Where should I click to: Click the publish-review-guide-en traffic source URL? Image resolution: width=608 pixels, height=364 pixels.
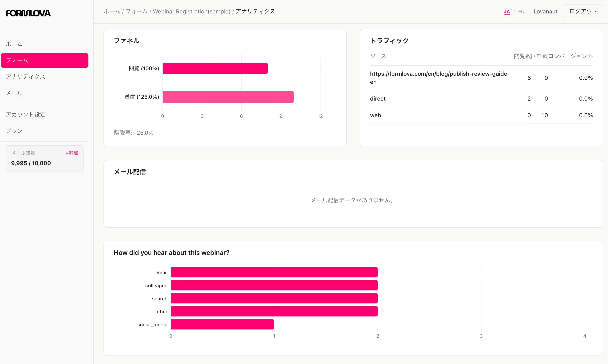point(439,78)
